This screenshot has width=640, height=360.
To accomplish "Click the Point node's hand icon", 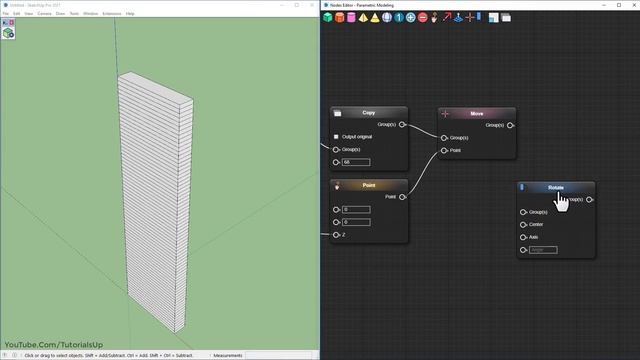I will [x=337, y=186].
